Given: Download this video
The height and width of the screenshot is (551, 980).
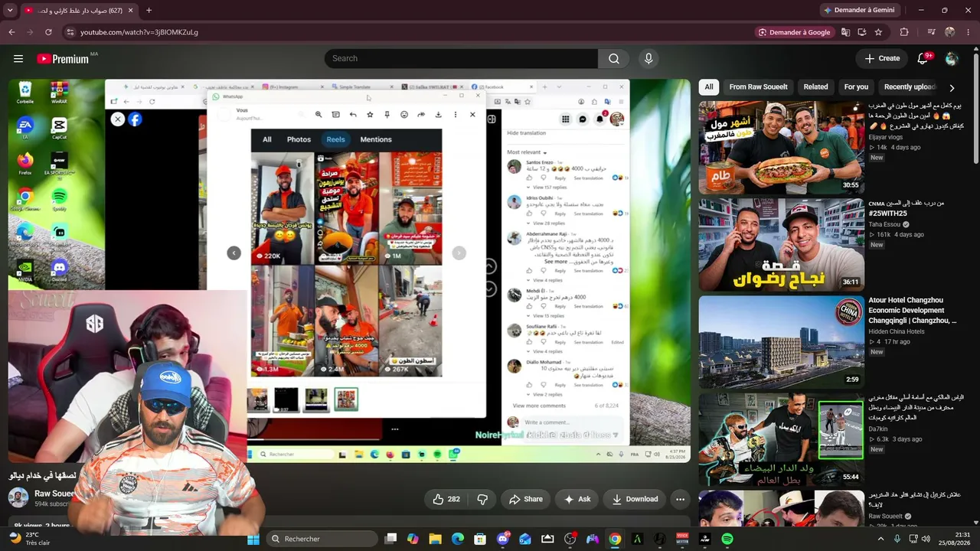Looking at the screenshot, I should [635, 499].
